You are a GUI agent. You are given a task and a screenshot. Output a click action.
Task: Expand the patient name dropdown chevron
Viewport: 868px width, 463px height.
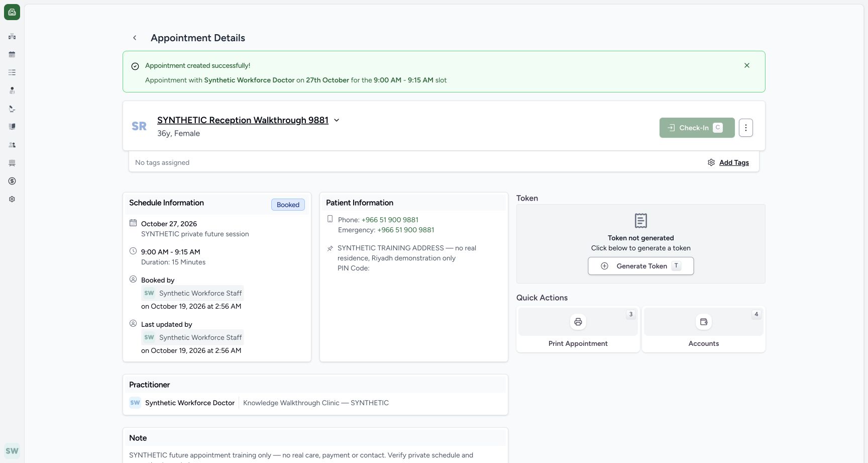point(337,120)
